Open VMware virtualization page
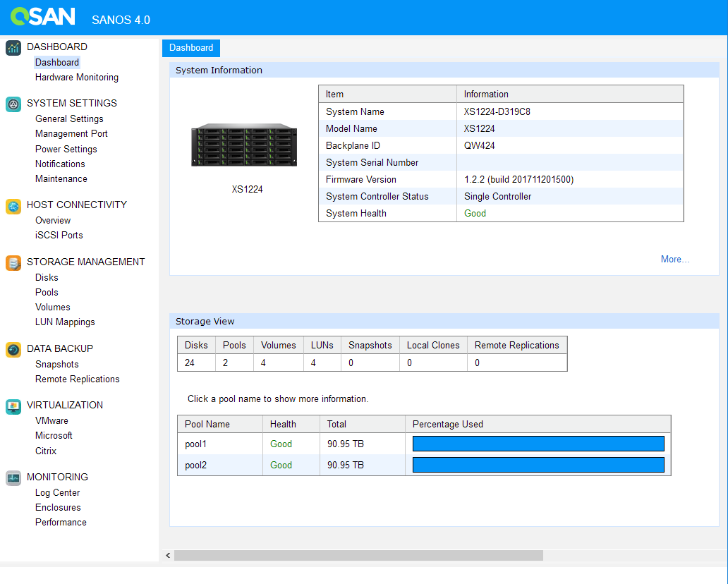 (x=51, y=421)
